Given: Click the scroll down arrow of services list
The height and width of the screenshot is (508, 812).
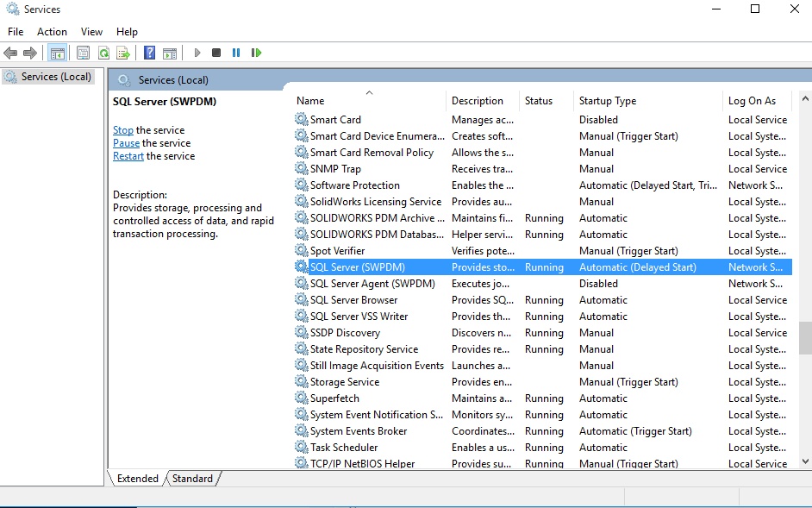Looking at the screenshot, I should pos(805,461).
